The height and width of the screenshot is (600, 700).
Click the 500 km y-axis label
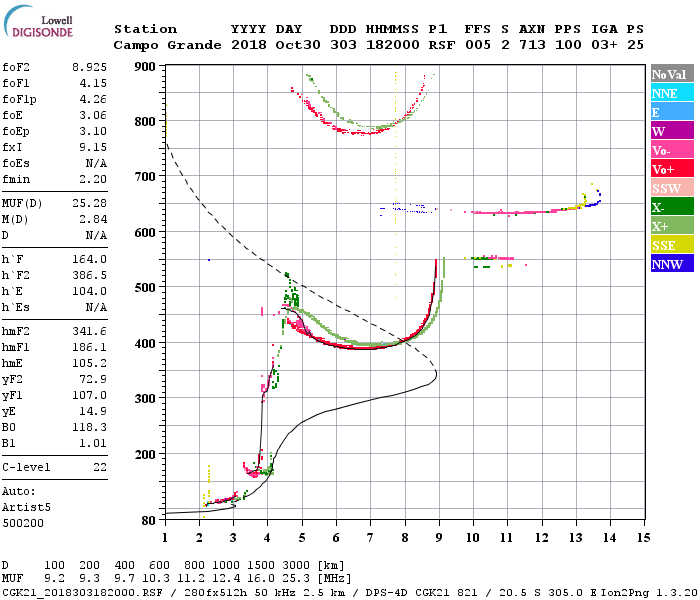pos(145,288)
